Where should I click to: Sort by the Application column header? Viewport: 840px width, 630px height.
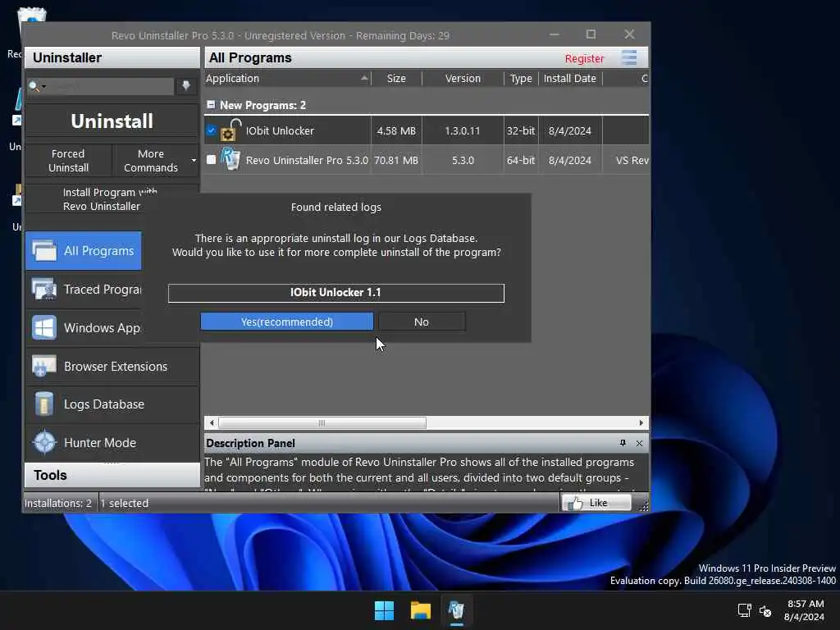pyautogui.click(x=287, y=78)
